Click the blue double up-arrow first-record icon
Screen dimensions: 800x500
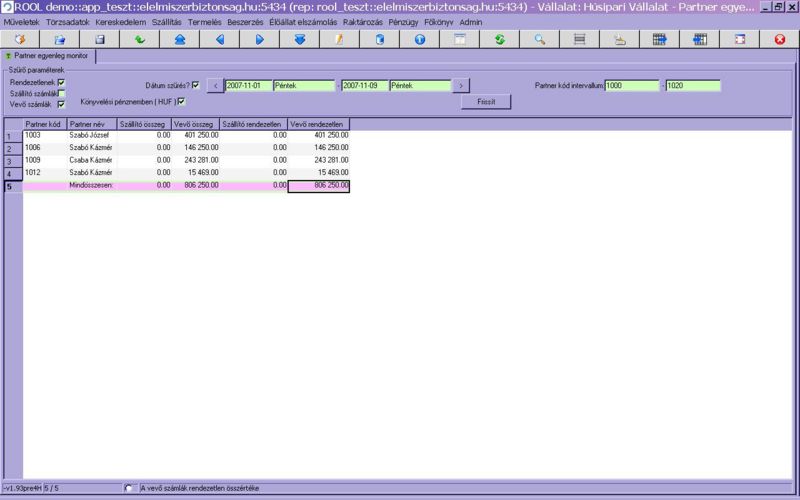179,39
